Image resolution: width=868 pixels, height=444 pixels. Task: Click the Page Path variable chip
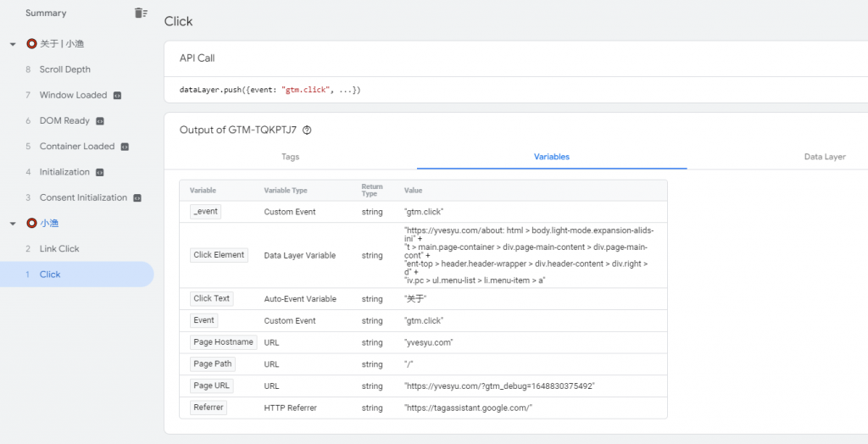pos(213,364)
